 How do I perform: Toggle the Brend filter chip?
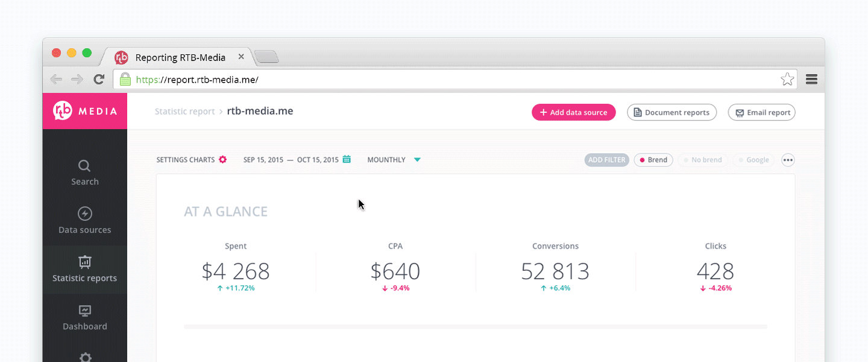pyautogui.click(x=653, y=160)
